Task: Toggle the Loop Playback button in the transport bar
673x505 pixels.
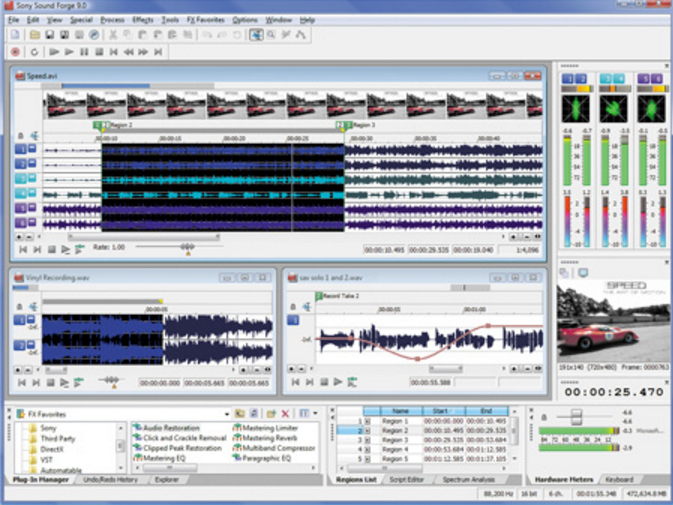Action: [x=34, y=52]
